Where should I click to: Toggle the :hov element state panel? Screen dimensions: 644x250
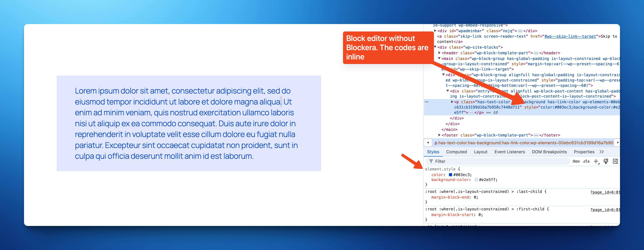coord(576,161)
